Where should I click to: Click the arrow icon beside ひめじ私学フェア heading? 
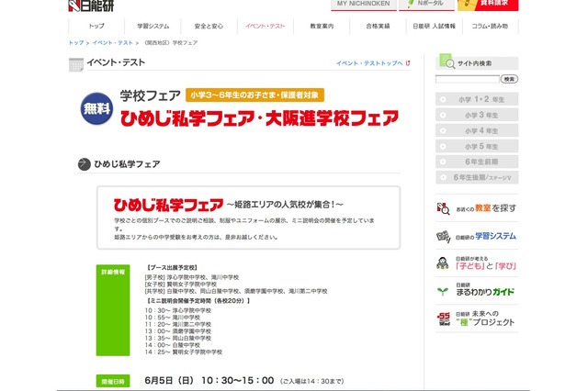tap(84, 164)
